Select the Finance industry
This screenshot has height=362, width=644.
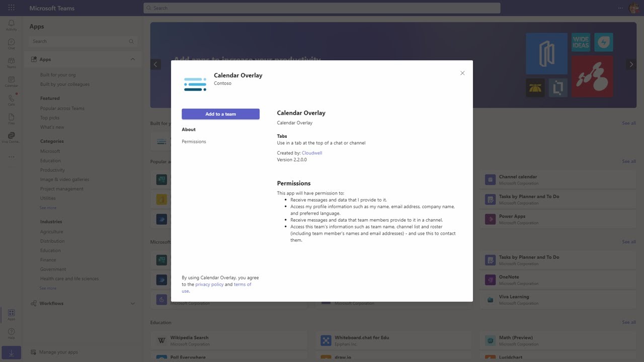48,260
